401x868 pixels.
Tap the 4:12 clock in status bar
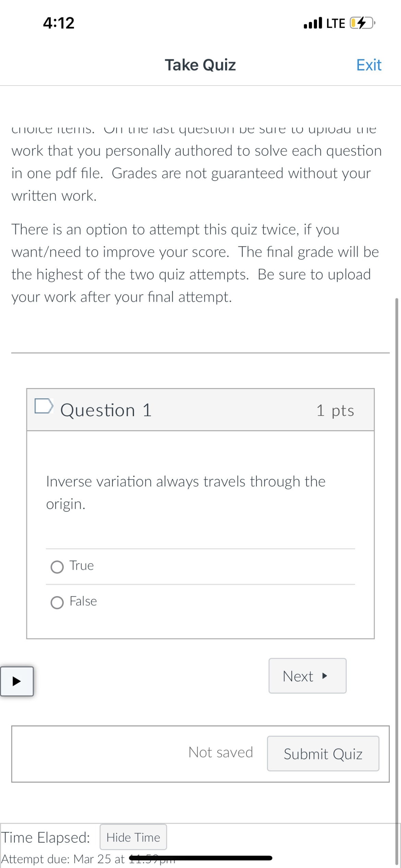tap(59, 23)
